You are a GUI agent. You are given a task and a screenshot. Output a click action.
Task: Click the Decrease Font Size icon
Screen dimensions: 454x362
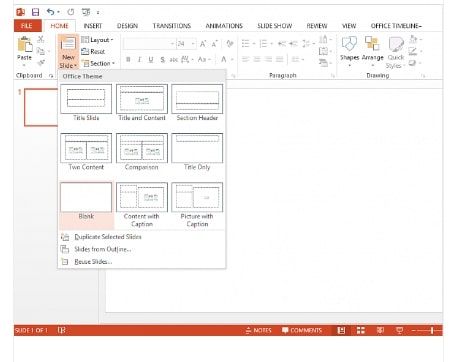[x=214, y=44]
